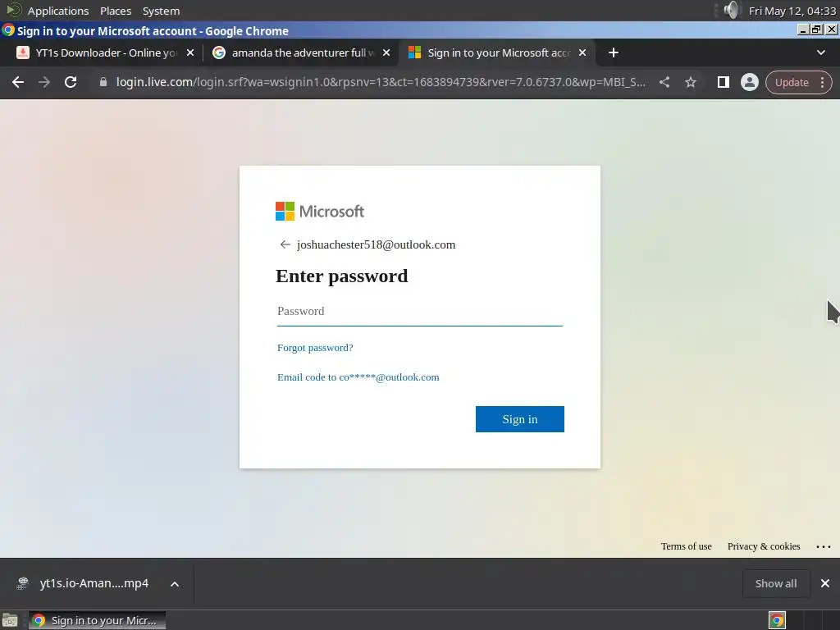The width and height of the screenshot is (840, 630).
Task: Go back with the browser back arrow
Action: [x=18, y=82]
